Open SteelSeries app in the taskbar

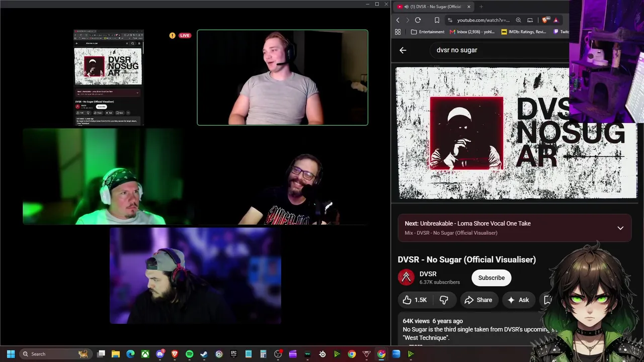(x=323, y=354)
